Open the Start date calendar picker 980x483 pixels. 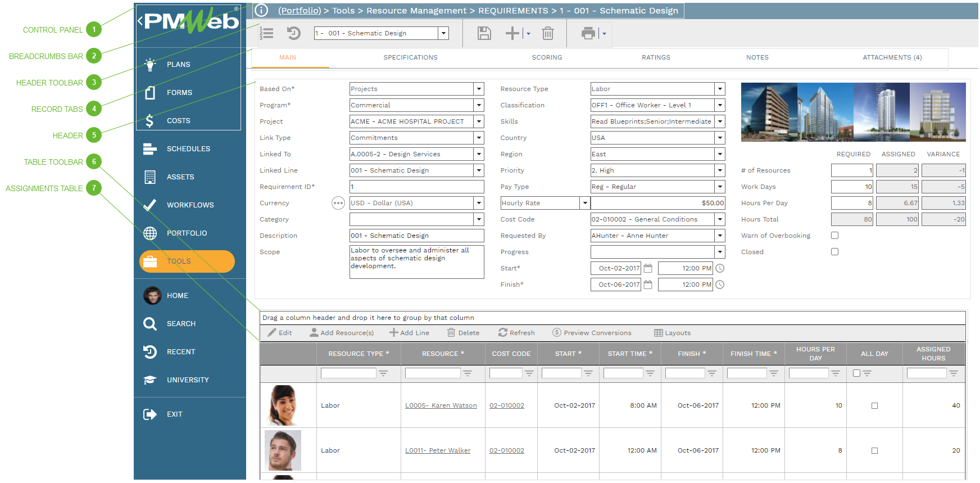click(648, 269)
